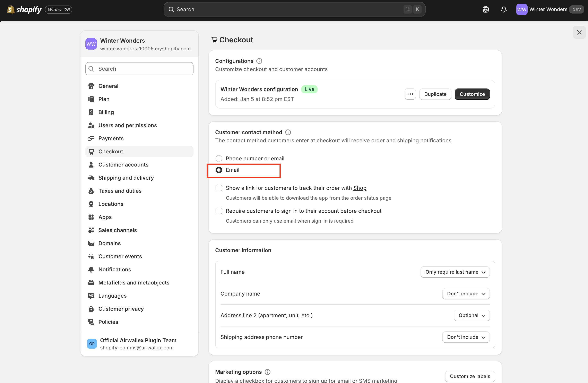
Task: Open the notifications link in contact method text
Action: 436,140
